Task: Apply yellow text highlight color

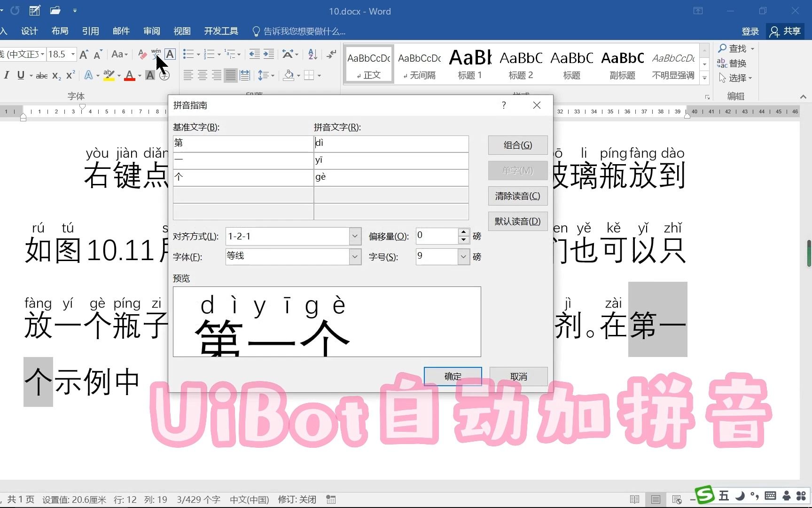Action: coord(109,75)
